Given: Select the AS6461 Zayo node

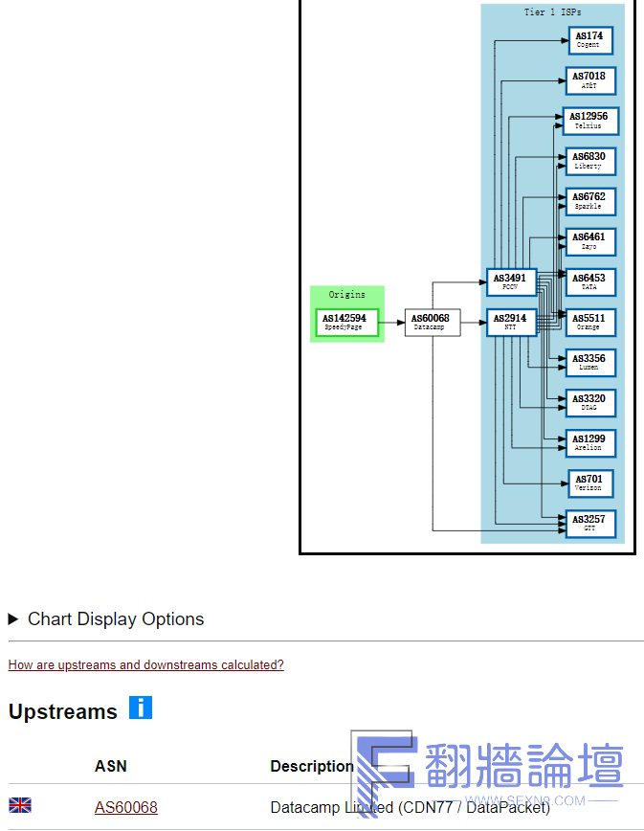Looking at the screenshot, I should 588,242.
